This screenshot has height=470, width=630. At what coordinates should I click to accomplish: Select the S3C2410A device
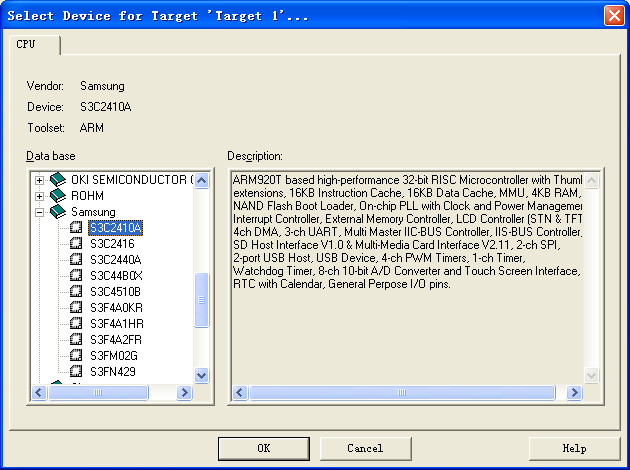pos(115,228)
